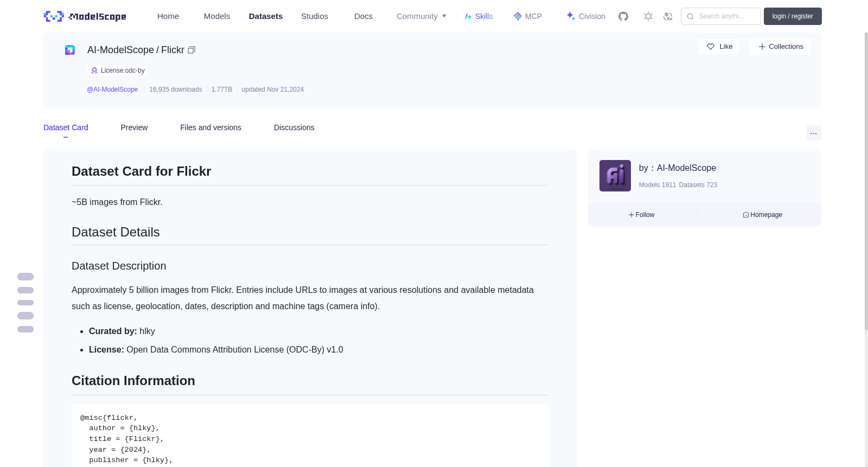Click the AI-ModelScope purple avatar
This screenshot has width=868, height=467.
coord(615,176)
